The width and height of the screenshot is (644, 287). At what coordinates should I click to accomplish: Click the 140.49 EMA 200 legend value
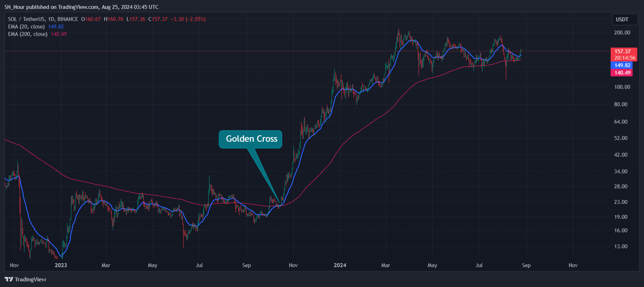pos(59,34)
